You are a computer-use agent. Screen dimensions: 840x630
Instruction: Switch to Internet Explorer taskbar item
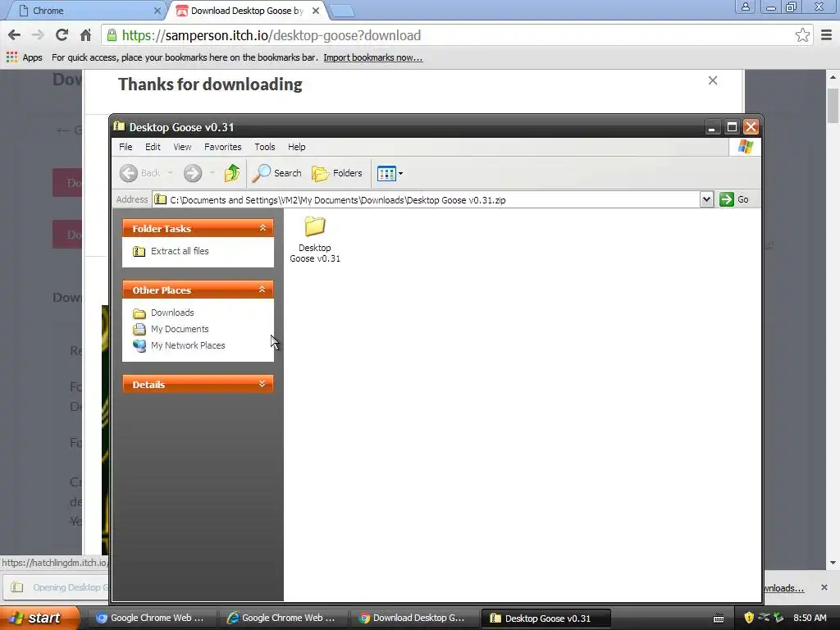tap(283, 619)
